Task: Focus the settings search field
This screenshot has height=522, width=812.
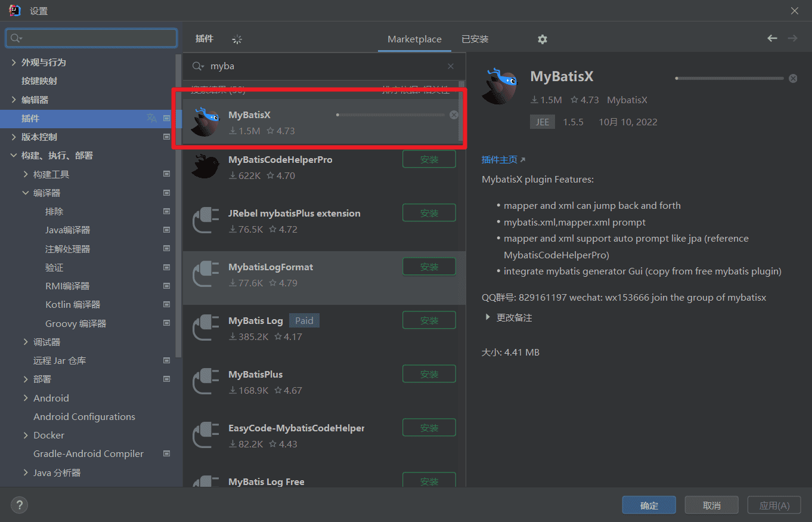Action: pyautogui.click(x=91, y=38)
